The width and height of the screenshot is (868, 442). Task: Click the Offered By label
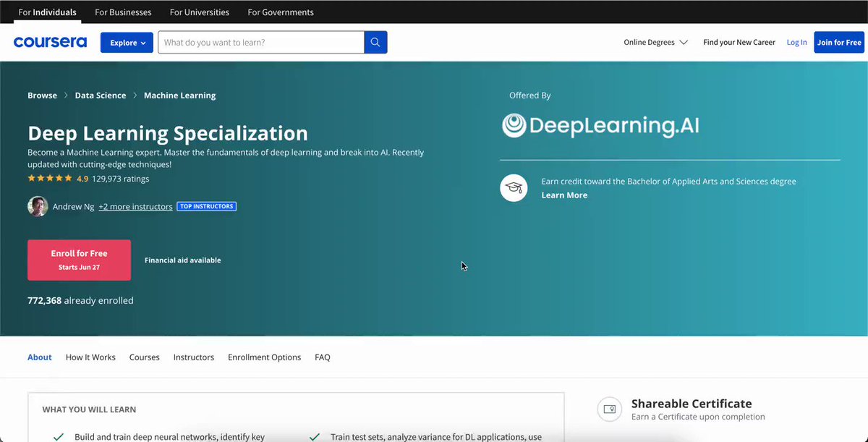click(x=530, y=95)
